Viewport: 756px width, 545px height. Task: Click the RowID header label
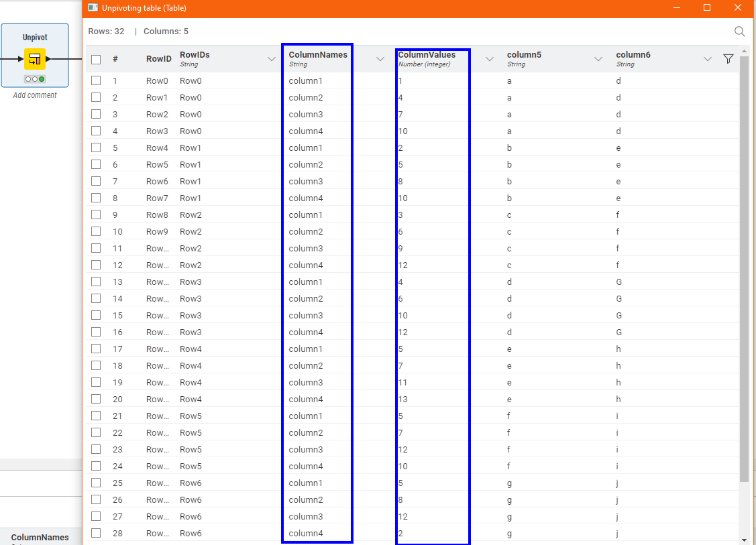click(x=158, y=59)
